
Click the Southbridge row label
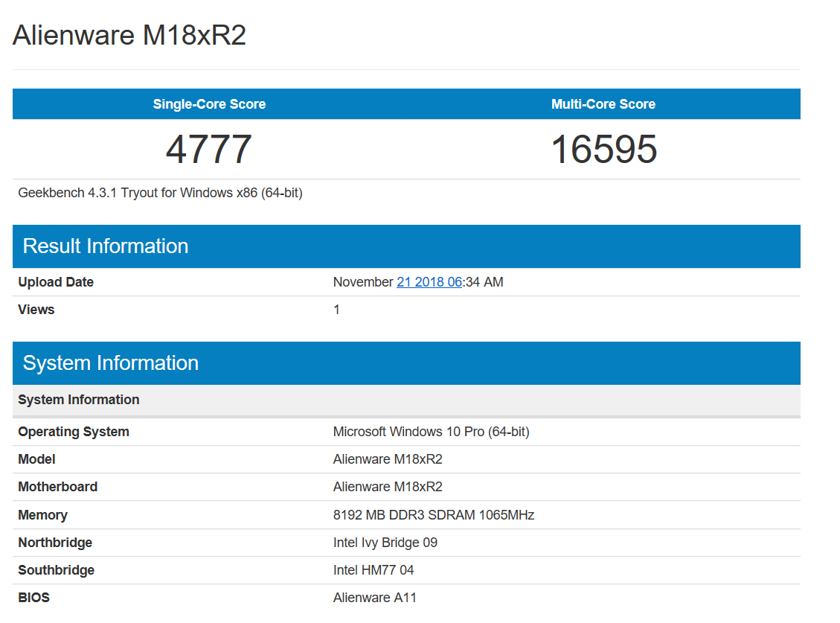pos(57,570)
